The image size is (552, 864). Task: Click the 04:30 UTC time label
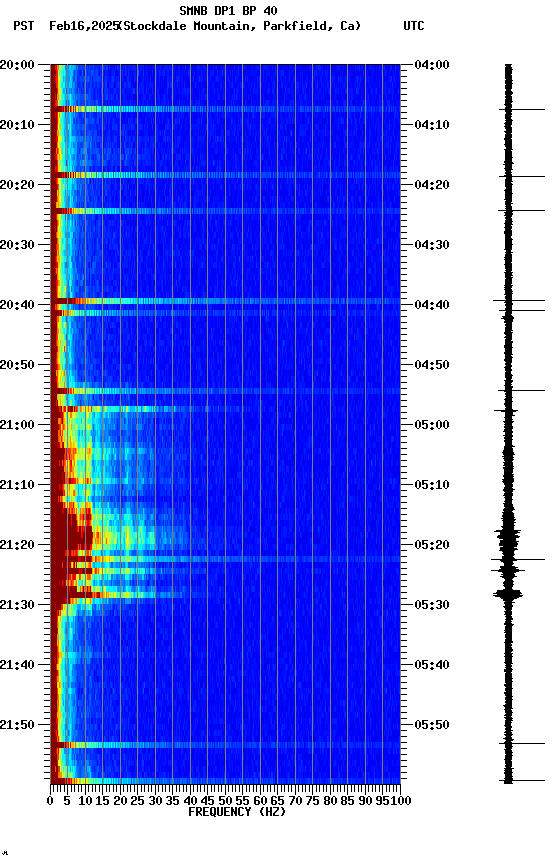point(432,245)
